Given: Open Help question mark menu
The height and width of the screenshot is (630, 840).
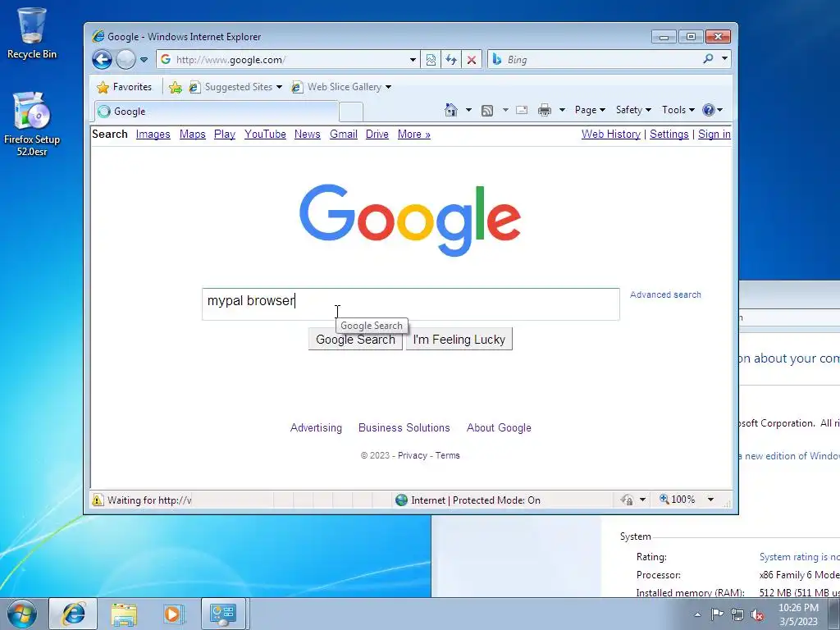Looking at the screenshot, I should (712, 110).
